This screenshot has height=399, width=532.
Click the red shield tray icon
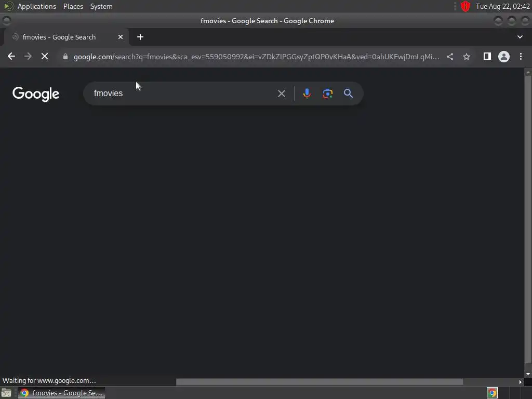pyautogui.click(x=465, y=6)
